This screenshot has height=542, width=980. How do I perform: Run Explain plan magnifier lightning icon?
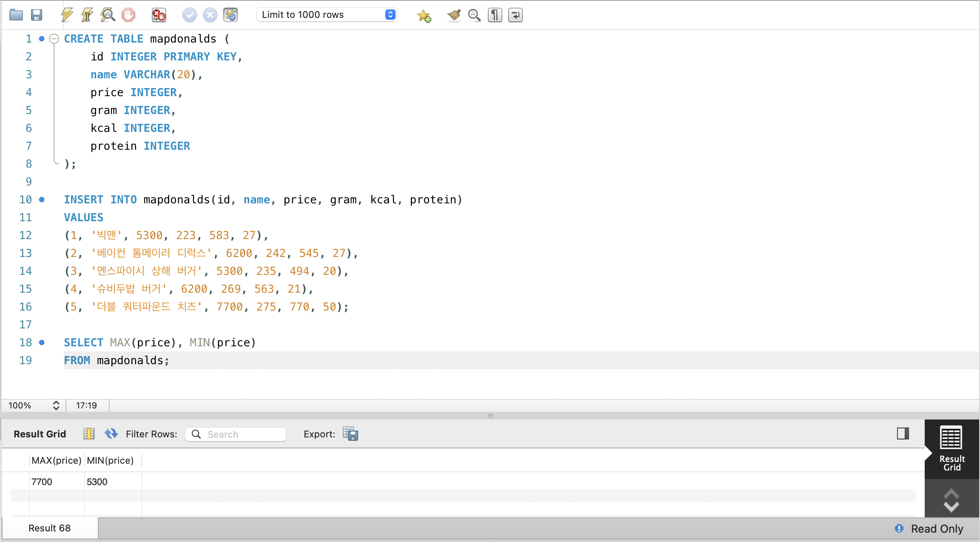tap(108, 15)
